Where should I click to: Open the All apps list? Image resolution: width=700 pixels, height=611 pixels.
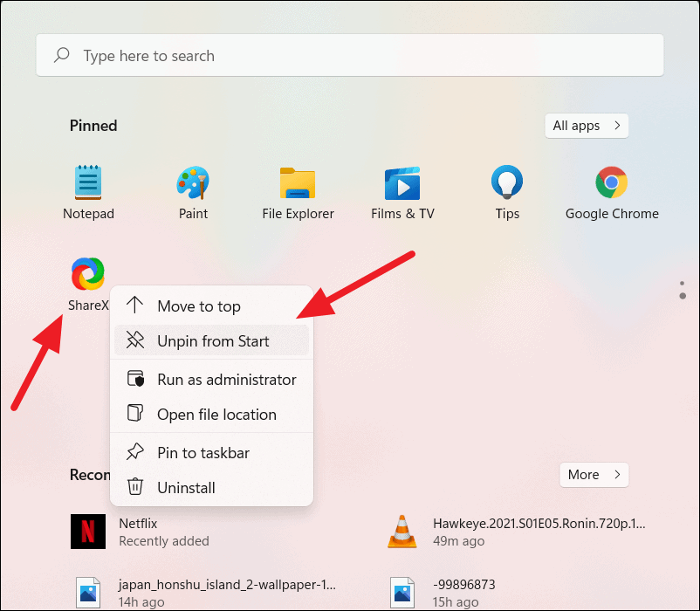(x=587, y=126)
